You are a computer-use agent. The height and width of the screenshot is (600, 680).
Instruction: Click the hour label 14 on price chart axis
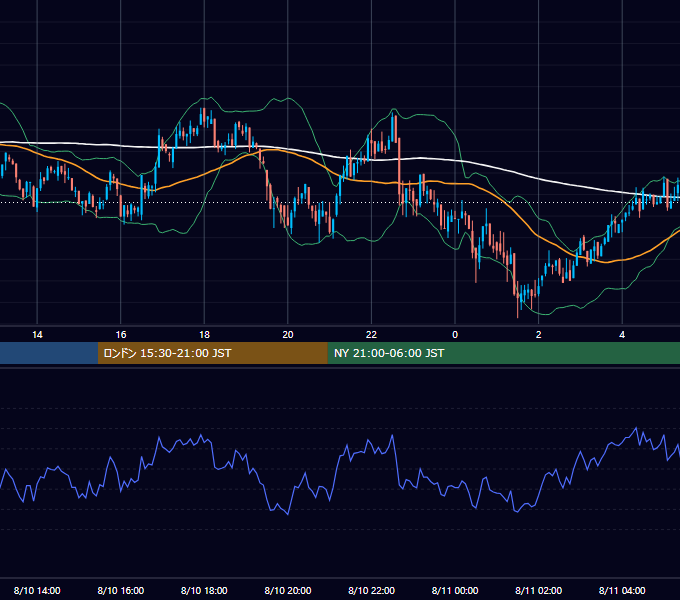[37, 335]
